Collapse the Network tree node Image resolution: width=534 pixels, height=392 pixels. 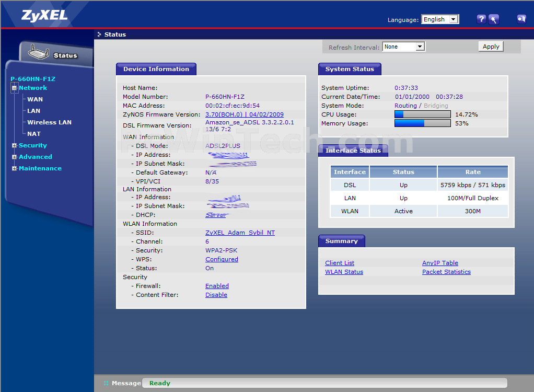[x=14, y=88]
